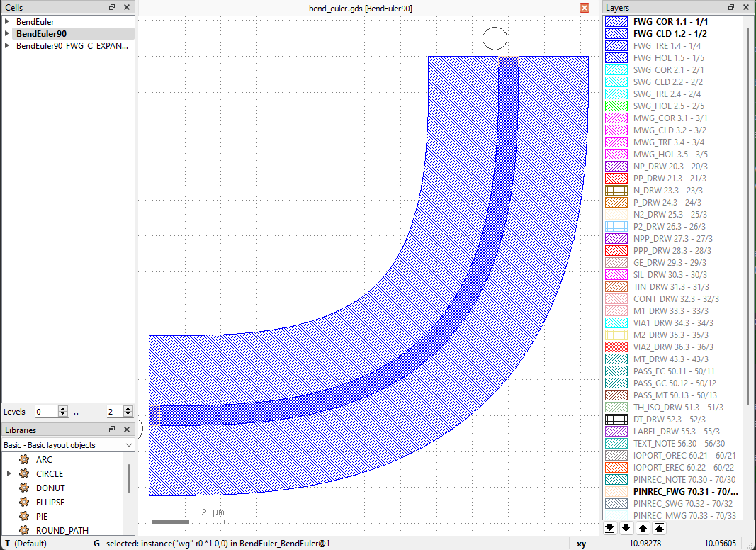Viewport: 756px width, 550px height.
Task: Undock the Layers panel
Action: pyautogui.click(x=731, y=7)
